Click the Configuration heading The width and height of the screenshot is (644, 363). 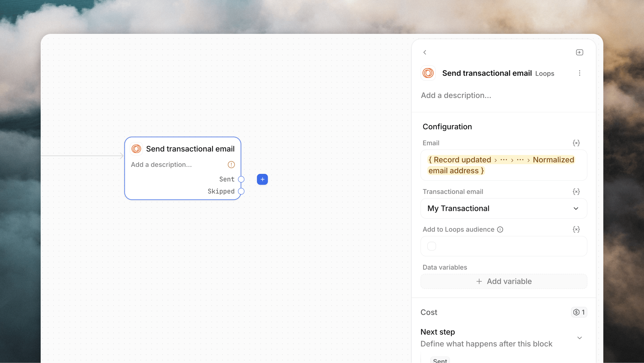[447, 127]
